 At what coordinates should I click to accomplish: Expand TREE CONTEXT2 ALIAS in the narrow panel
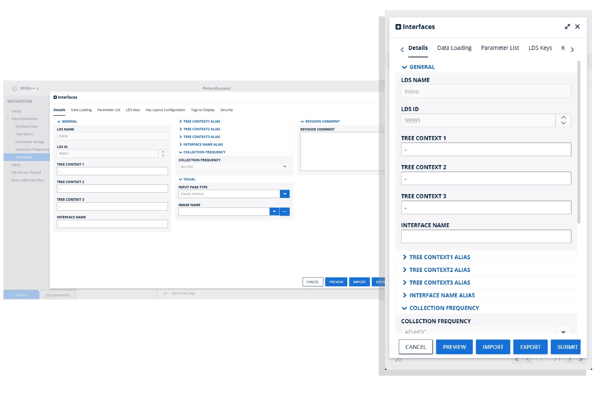click(x=436, y=270)
